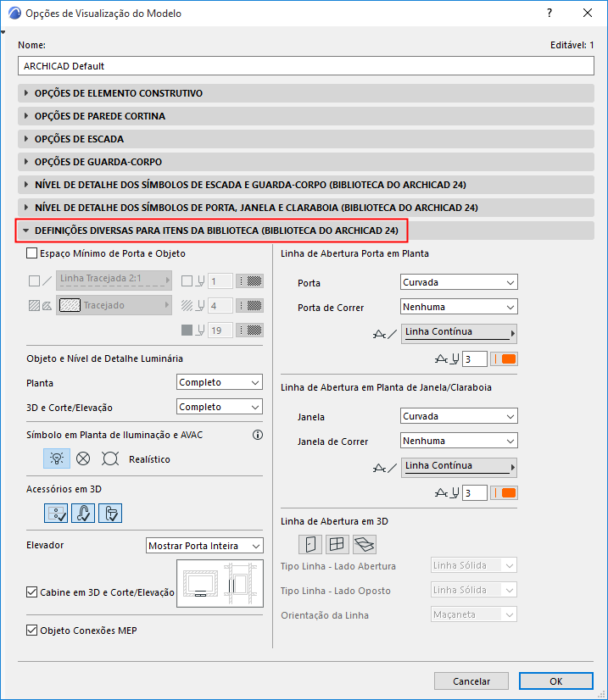
Task: Expand Opções de Parede Cortina panel
Action: [306, 116]
